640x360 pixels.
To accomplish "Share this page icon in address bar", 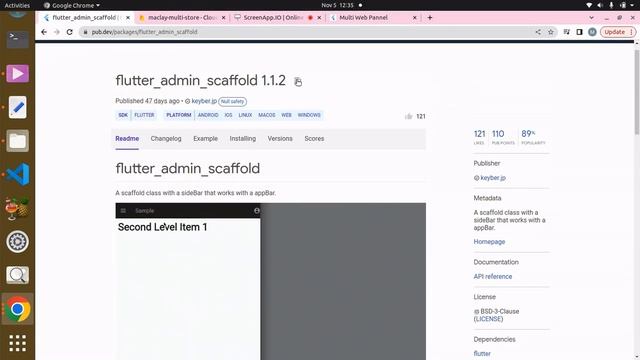I will [x=538, y=32].
